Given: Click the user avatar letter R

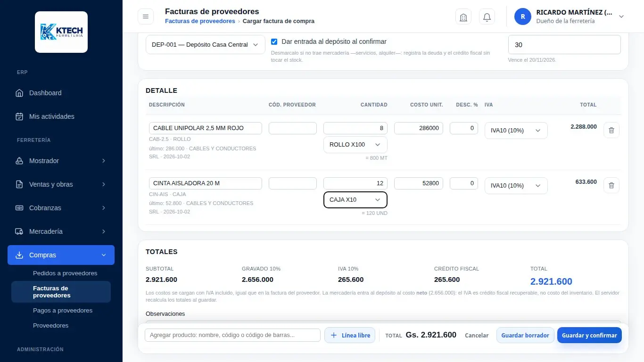Looking at the screenshot, I should click(523, 16).
